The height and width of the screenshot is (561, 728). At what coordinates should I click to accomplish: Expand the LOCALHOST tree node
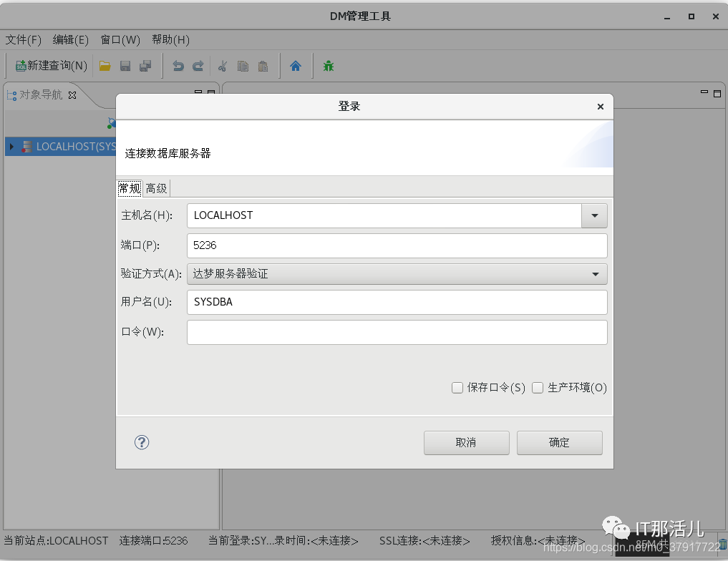tap(11, 147)
